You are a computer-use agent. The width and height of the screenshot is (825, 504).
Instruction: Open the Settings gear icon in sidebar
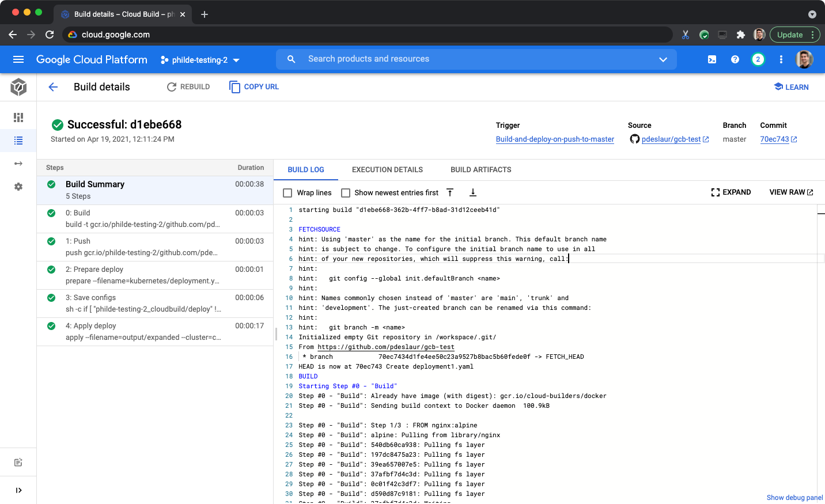(18, 187)
